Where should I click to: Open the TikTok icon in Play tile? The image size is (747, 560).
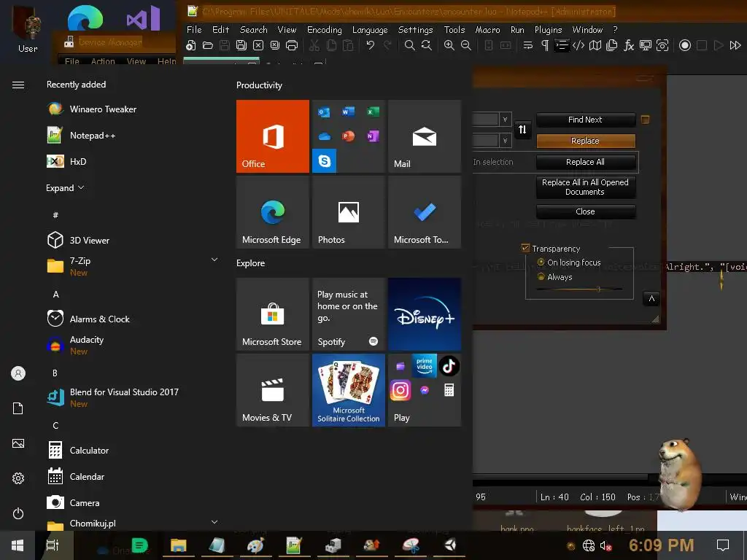click(449, 366)
